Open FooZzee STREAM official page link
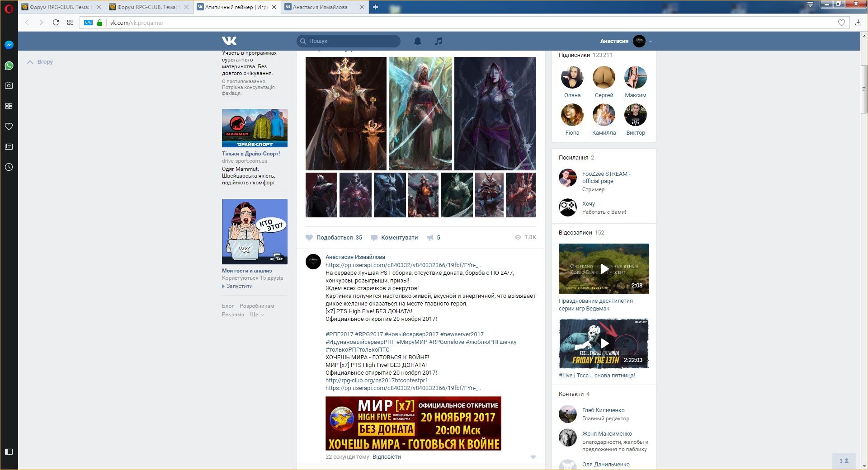Screen dimensions: 868x470 point(606,177)
